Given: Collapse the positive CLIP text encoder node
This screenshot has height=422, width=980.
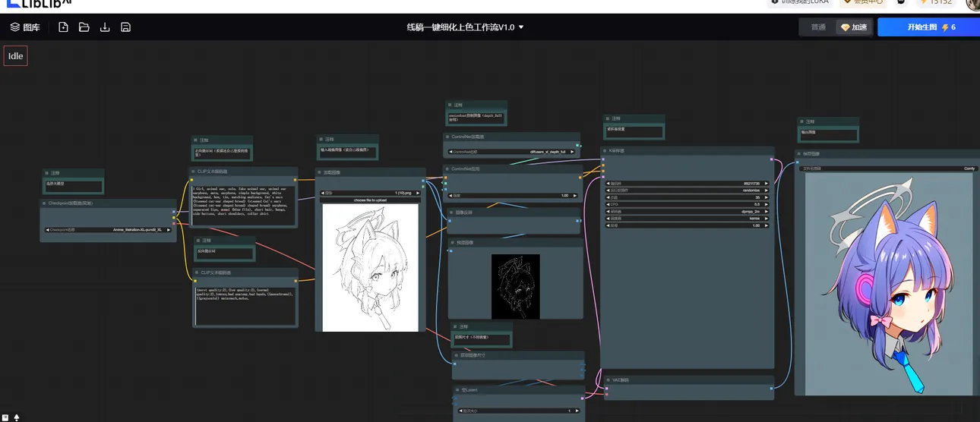Looking at the screenshot, I should coord(194,172).
